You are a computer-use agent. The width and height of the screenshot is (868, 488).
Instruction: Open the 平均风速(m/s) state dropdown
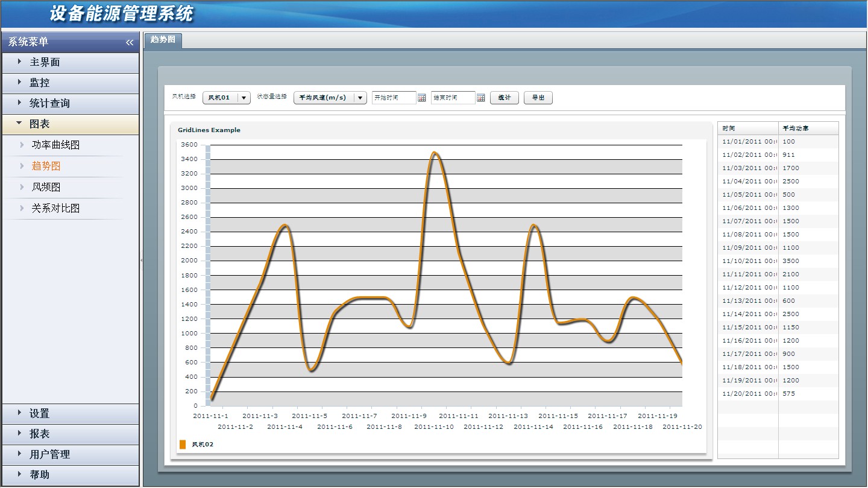360,98
